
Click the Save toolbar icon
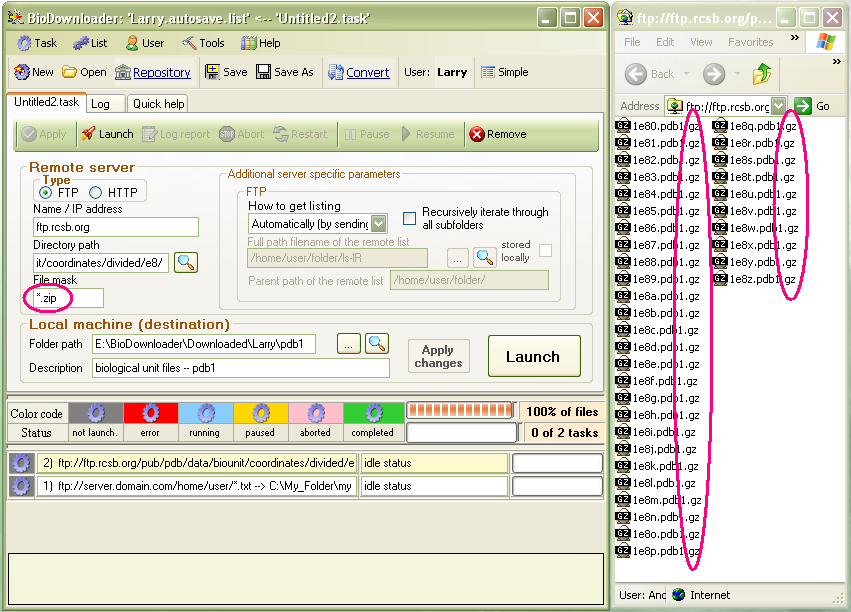212,72
